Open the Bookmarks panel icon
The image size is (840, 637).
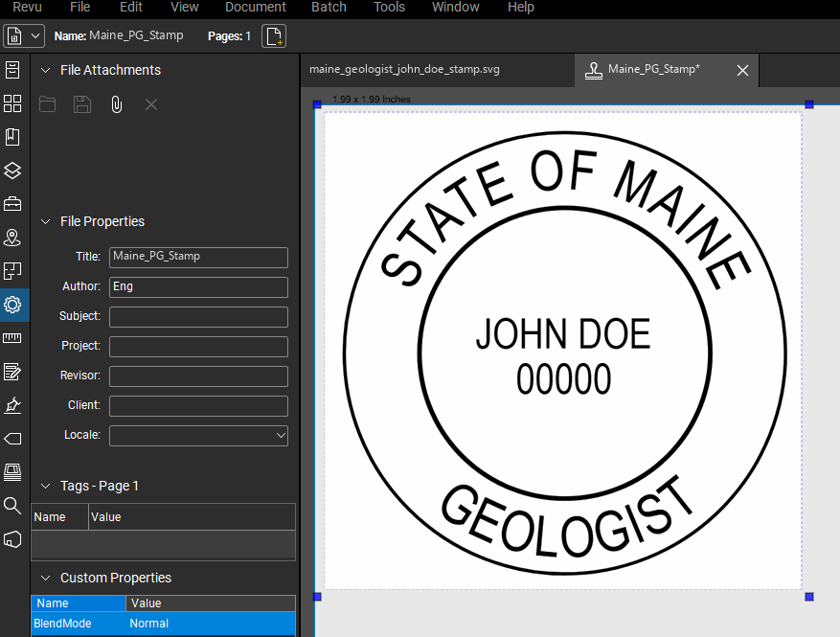tap(12, 137)
